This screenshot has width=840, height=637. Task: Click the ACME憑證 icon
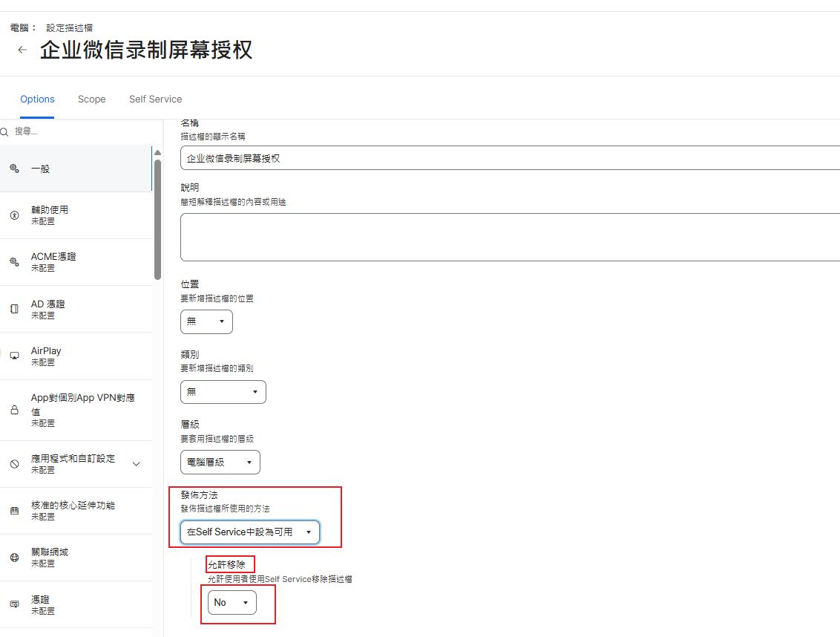click(x=14, y=262)
